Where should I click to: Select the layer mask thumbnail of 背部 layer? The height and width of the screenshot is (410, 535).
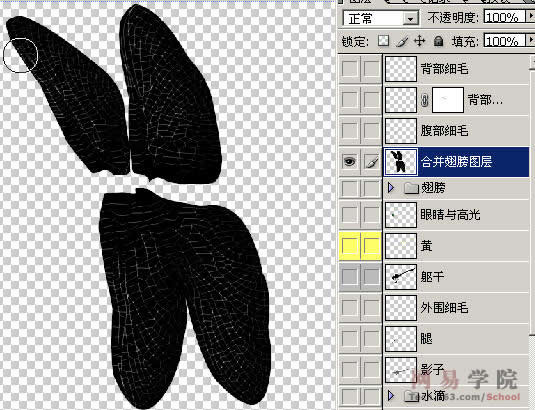coord(448,100)
